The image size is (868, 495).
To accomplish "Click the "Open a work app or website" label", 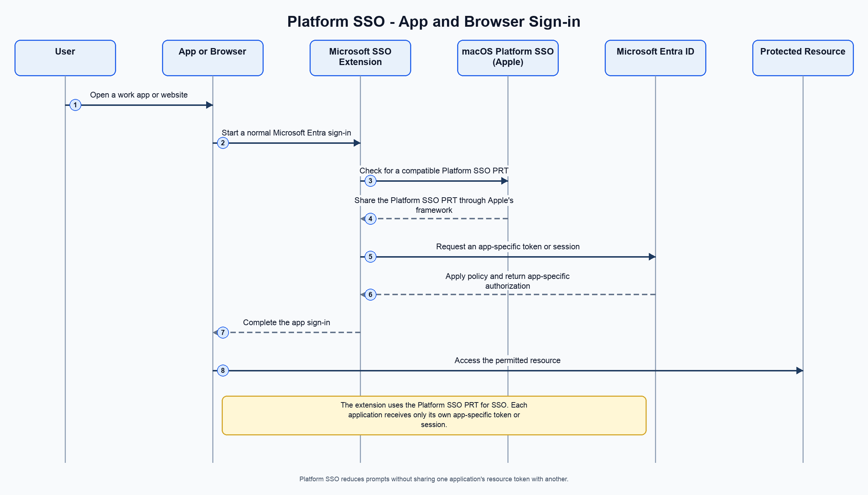I will pyautogui.click(x=139, y=95).
